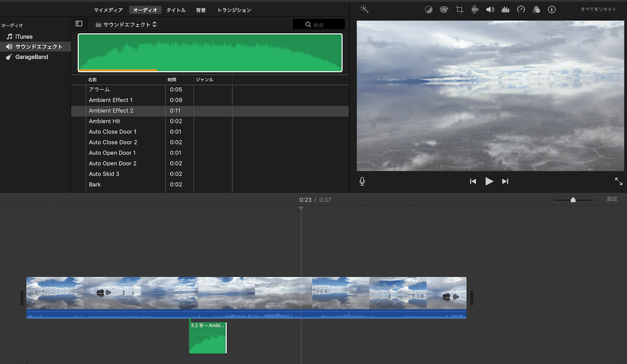627x364 pixels.
Task: Click the left trim handle of video clip
Action: tap(22, 298)
